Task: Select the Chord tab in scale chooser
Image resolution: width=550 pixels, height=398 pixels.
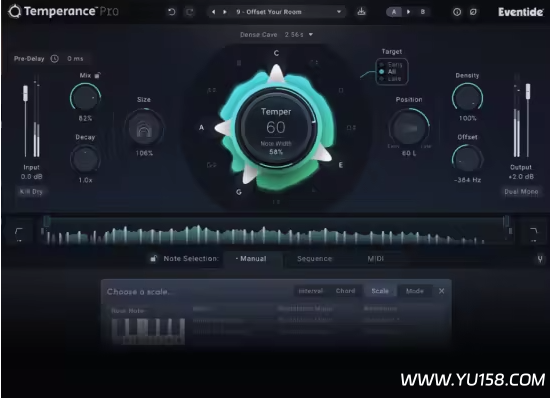Action: (x=345, y=291)
